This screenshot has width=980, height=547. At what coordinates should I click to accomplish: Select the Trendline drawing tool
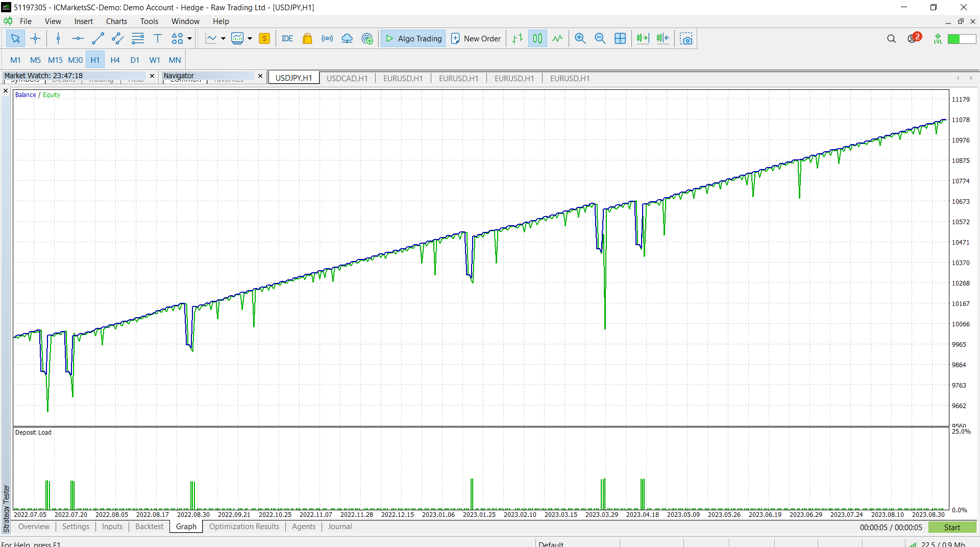pyautogui.click(x=97, y=38)
